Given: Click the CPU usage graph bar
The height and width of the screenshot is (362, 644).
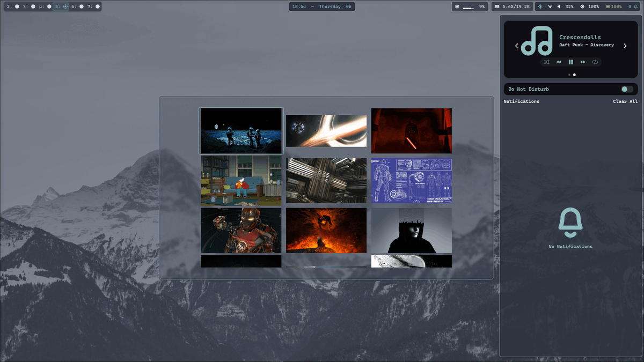Looking at the screenshot, I should coord(469,7).
